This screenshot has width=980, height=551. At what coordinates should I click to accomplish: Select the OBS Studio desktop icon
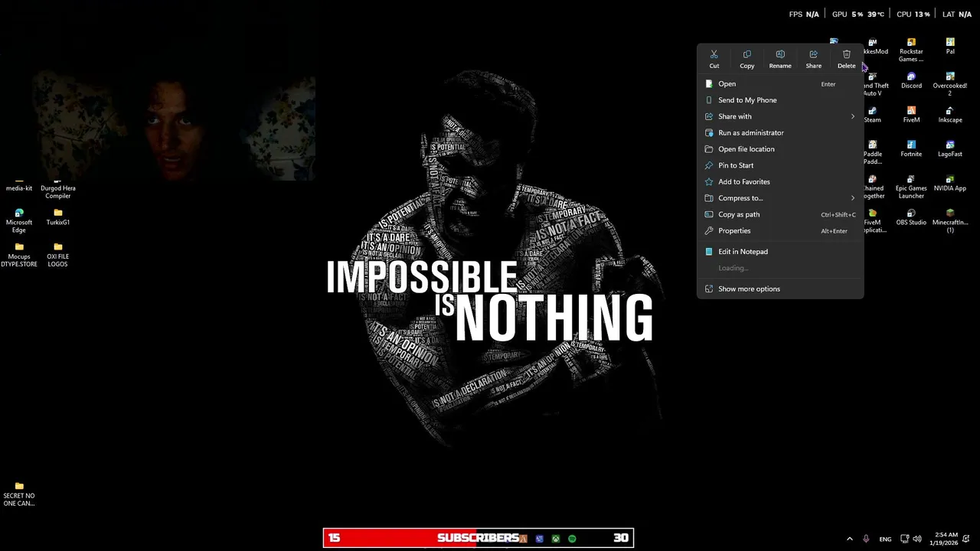911,217
